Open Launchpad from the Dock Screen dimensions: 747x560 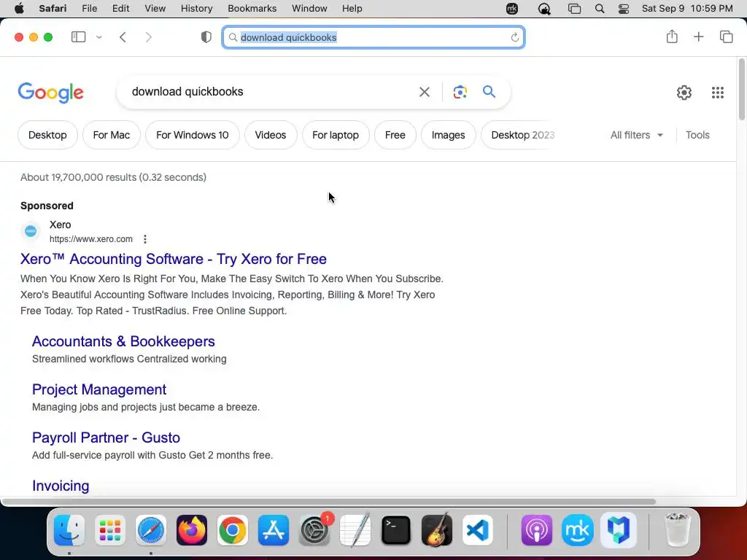(x=110, y=530)
